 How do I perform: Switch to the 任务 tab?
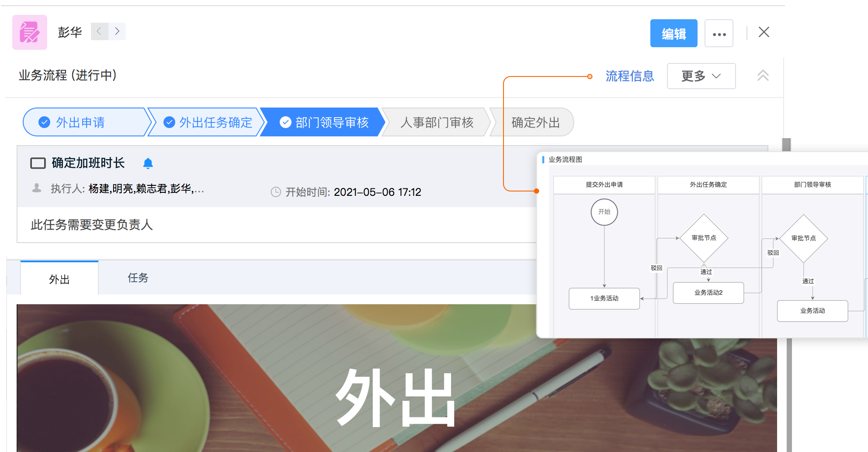[x=138, y=278]
